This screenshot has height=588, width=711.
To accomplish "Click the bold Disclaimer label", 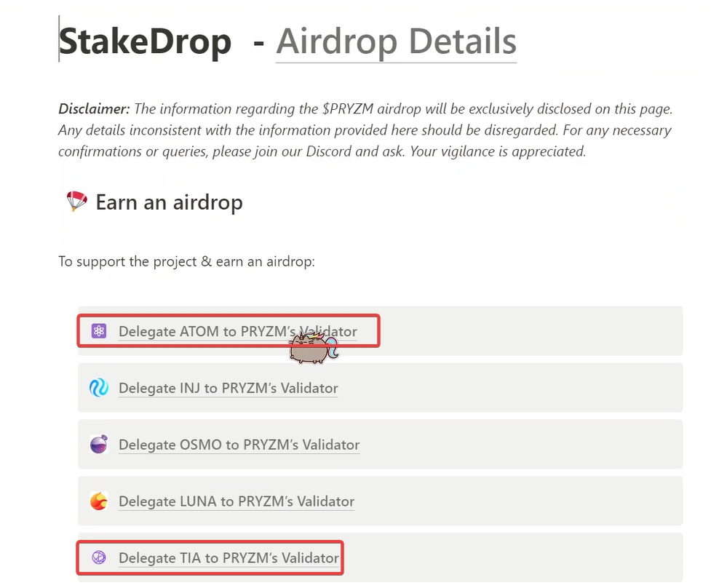I will point(94,109).
